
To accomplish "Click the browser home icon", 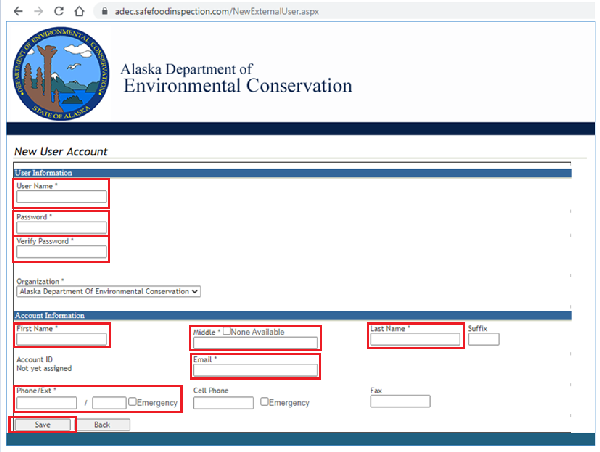I will point(84,11).
